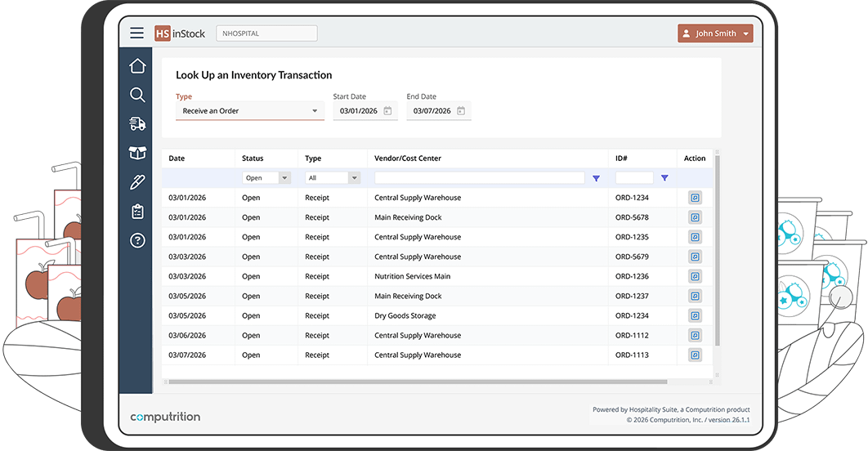Click the Date column header
Screen dimensions: 868x451
(177, 159)
